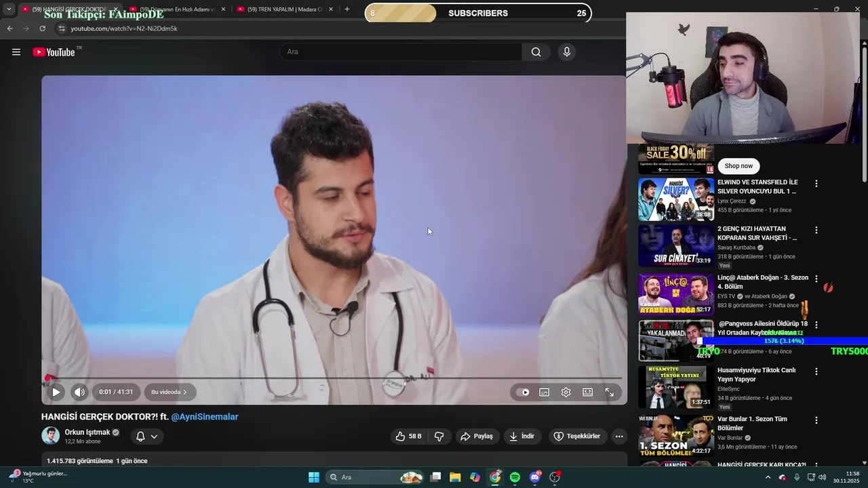Open the tab search dropdown arrow
This screenshot has width=868, height=488.
[x=8, y=9]
